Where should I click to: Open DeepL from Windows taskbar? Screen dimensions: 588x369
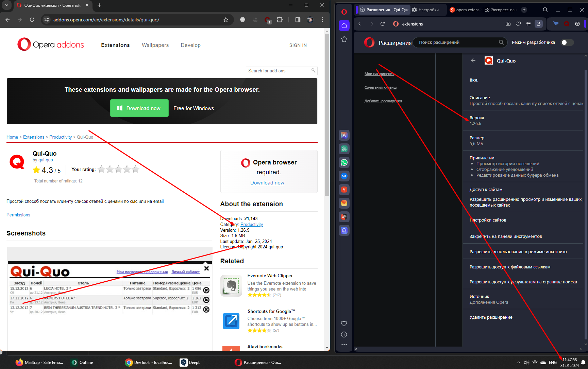tap(190, 362)
